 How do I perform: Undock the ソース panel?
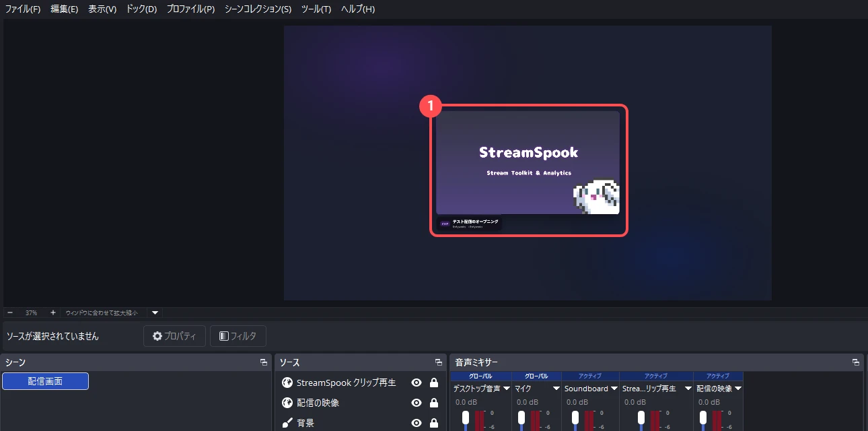[438, 362]
